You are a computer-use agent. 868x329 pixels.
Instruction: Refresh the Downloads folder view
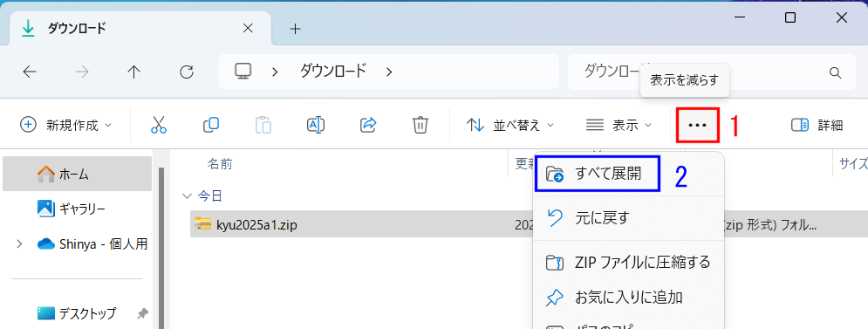(x=187, y=72)
